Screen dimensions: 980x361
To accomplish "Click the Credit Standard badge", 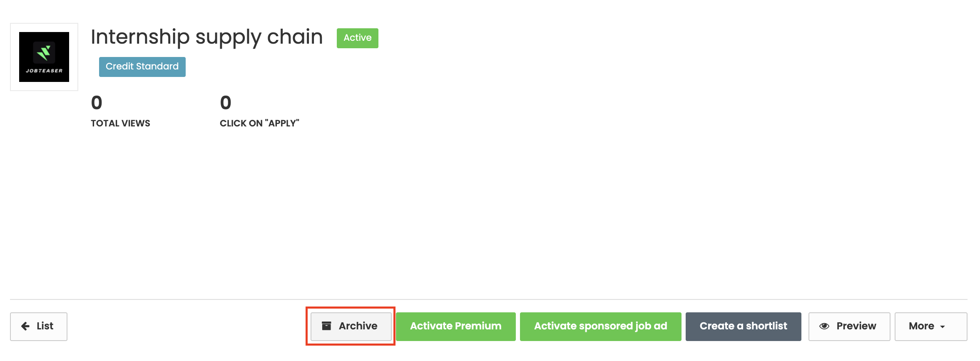I will pyautogui.click(x=142, y=67).
